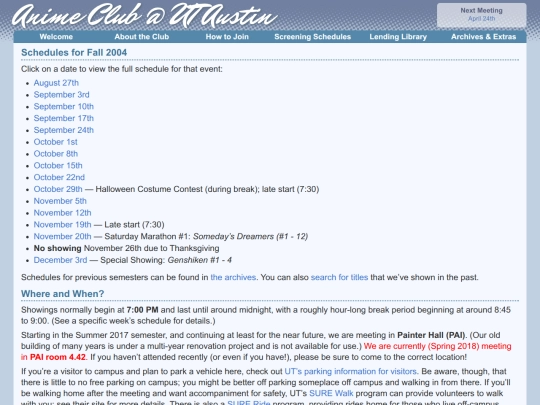Open October 29th Halloween schedule link
This screenshot has width=540, height=405.
tap(58, 189)
